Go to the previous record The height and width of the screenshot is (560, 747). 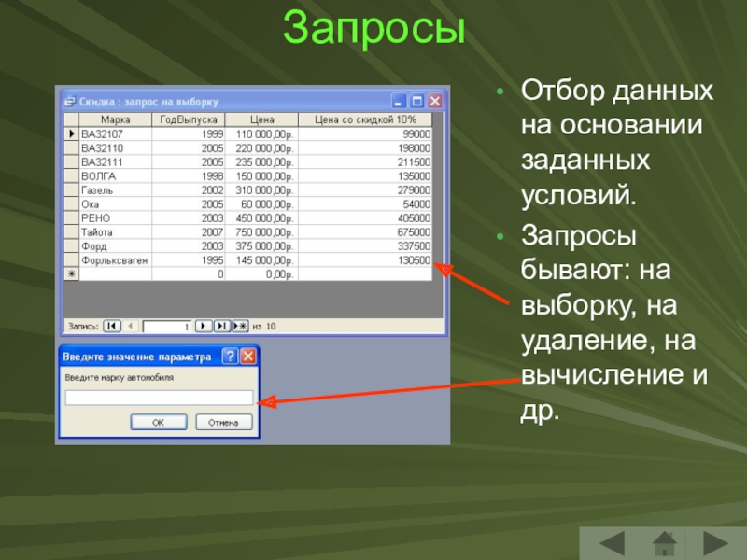[x=131, y=326]
